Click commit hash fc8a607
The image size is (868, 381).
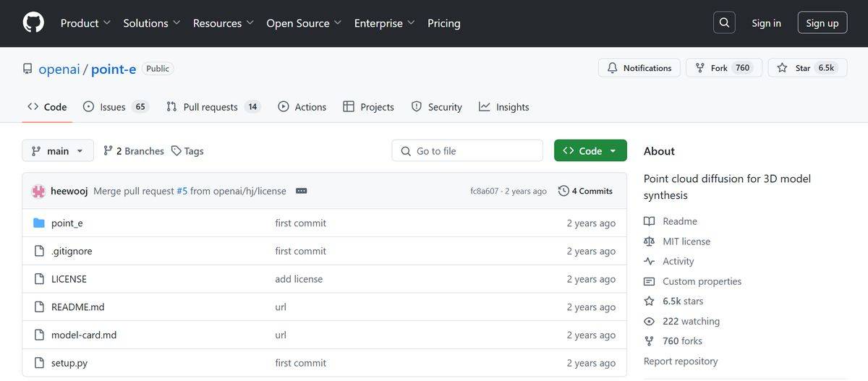click(484, 192)
